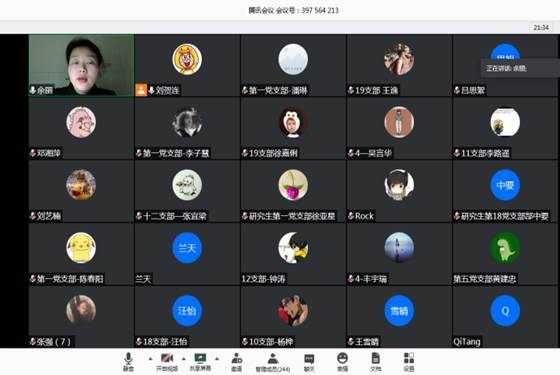Image resolution: width=560 pixels, height=375 pixels.
Task: Click the QiTang participant name label
Action: 466,342
